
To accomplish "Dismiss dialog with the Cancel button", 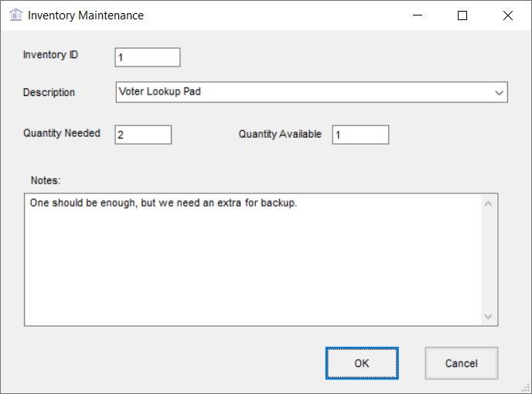I will click(x=462, y=363).
